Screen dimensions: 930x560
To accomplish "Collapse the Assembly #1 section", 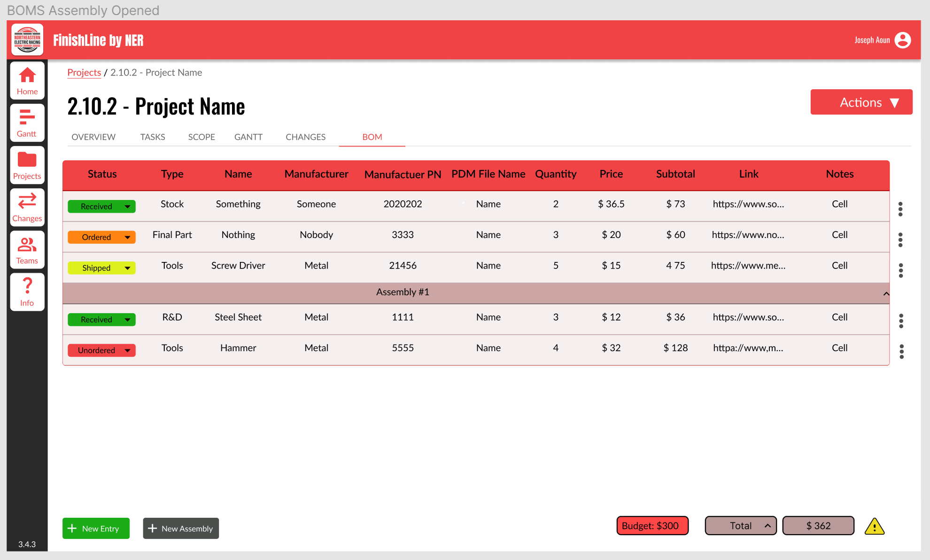I will [887, 293].
